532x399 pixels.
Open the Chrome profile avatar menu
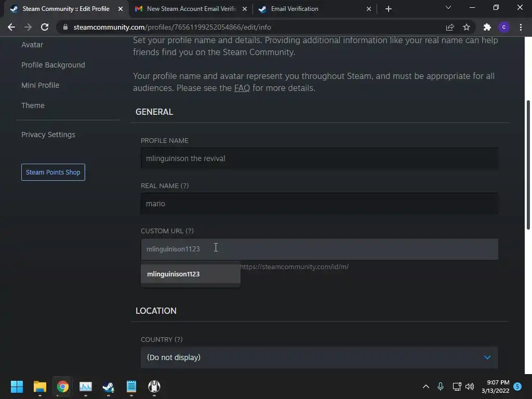504,27
